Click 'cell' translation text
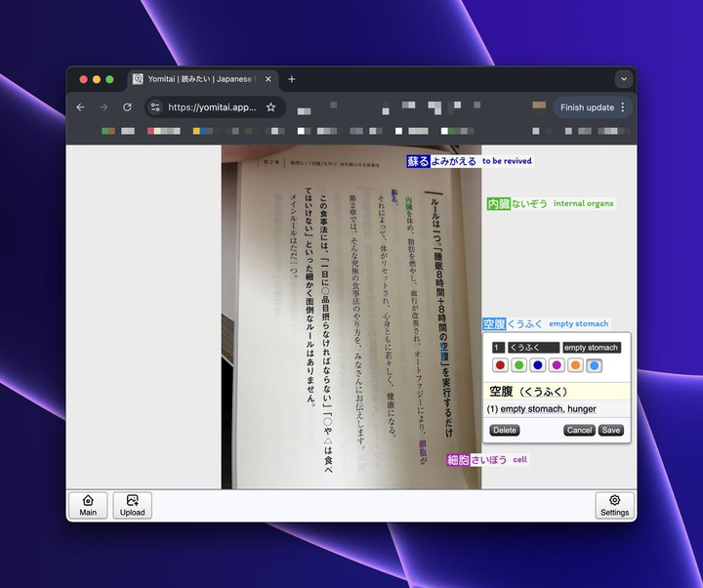Screen dimensions: 703x588 (520, 460)
